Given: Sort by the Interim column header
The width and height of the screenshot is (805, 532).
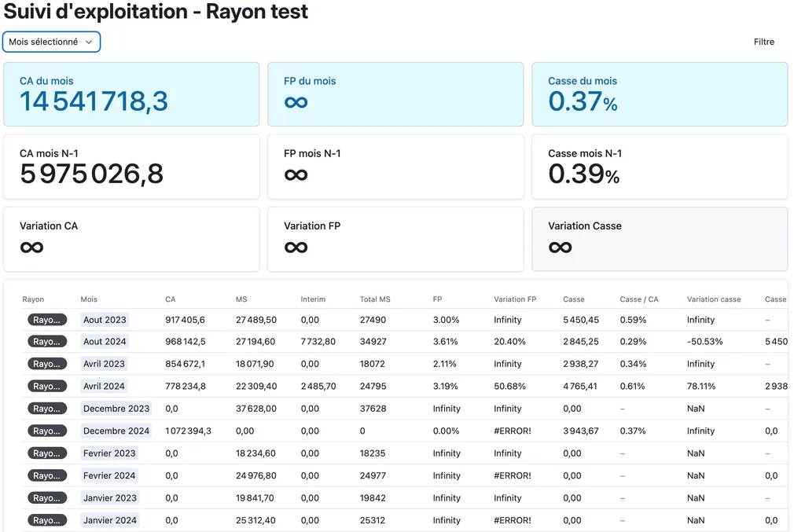Looking at the screenshot, I should [313, 299].
